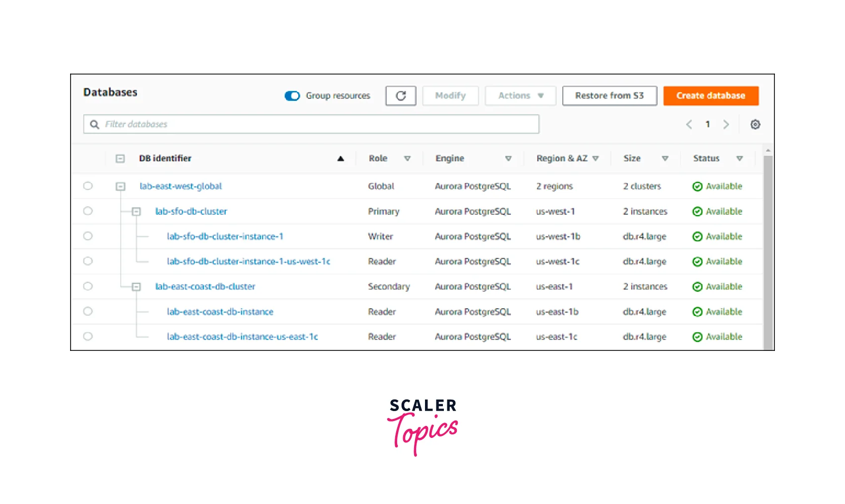Image resolution: width=845 pixels, height=504 pixels.
Task: Click Engine column sort triangle
Action: tap(508, 159)
